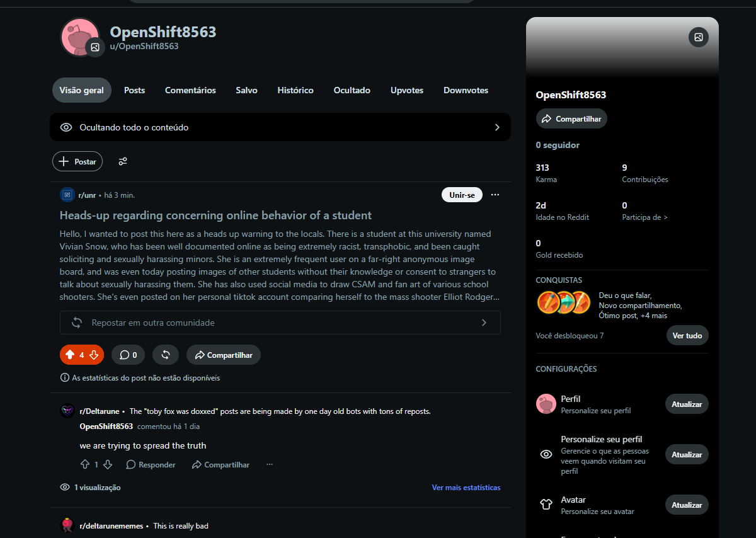The image size is (756, 538).
Task: Click Ver tudo for achievements
Action: 687,335
